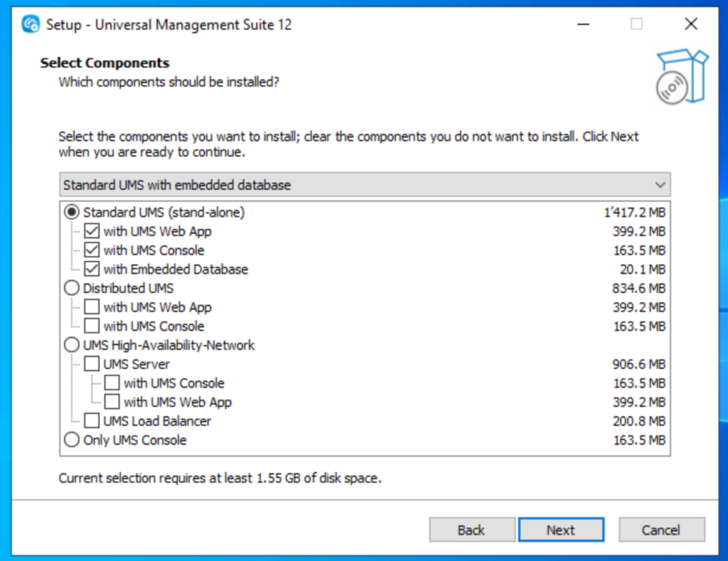Enable UMS Console under Distributed UMS

tap(92, 326)
